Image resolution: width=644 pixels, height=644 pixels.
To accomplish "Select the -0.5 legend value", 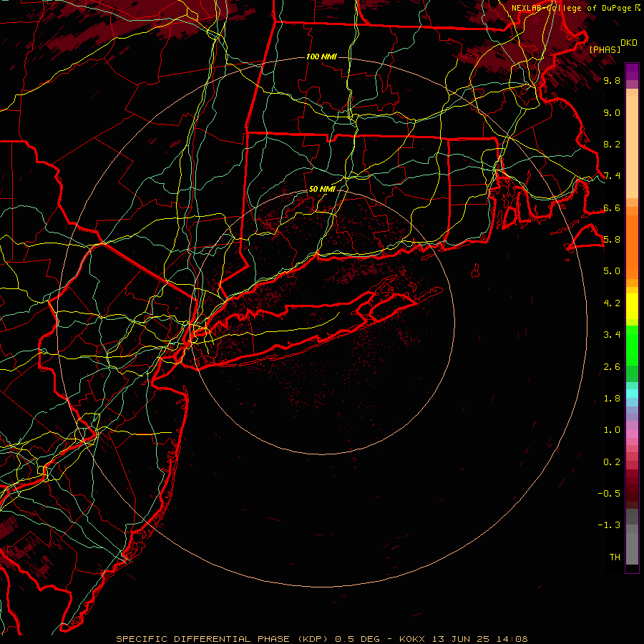I will (x=609, y=494).
